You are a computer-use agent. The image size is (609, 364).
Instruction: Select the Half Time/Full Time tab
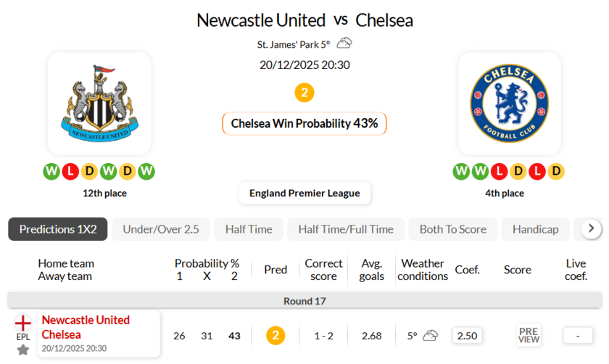(346, 229)
